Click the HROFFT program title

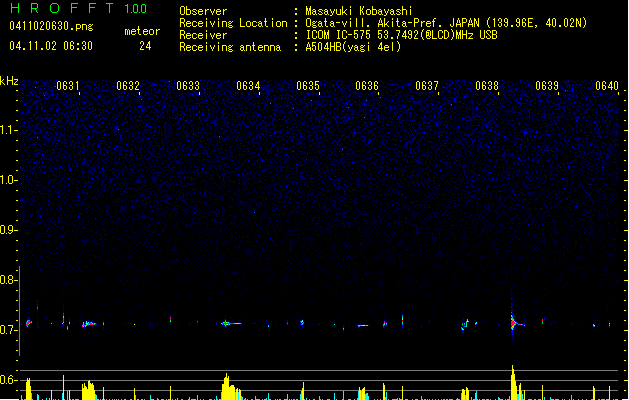tap(62, 8)
